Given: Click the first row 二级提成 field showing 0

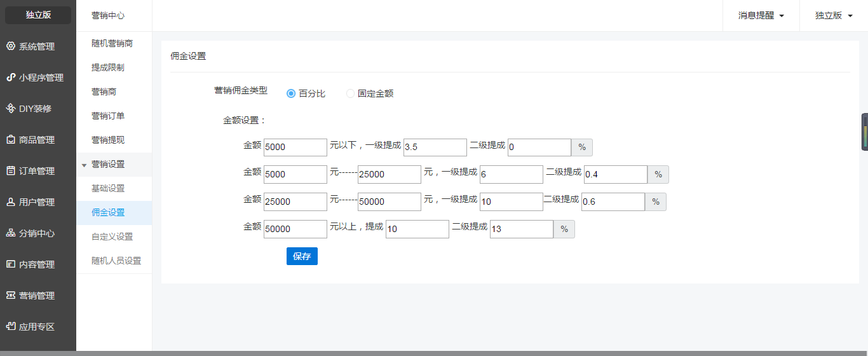Looking at the screenshot, I should (x=539, y=147).
